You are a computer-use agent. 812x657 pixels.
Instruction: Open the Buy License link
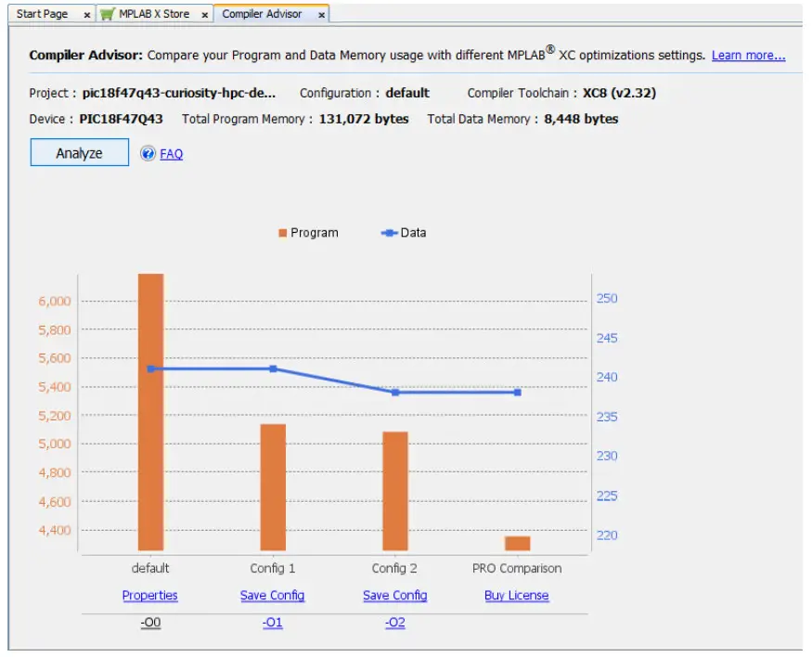(516, 596)
